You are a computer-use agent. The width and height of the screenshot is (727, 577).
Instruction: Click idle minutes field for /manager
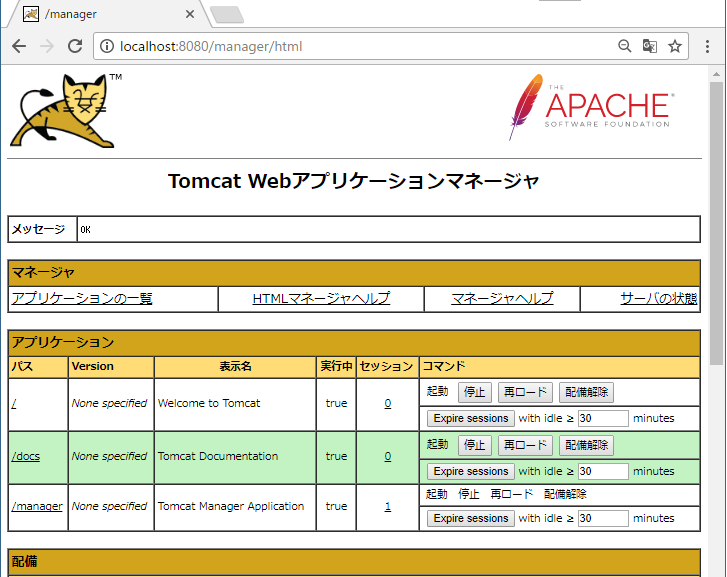pyautogui.click(x=603, y=518)
